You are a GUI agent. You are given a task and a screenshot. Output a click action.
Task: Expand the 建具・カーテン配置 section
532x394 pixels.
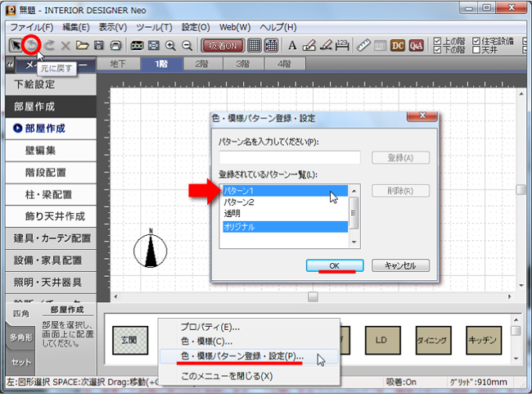(53, 238)
